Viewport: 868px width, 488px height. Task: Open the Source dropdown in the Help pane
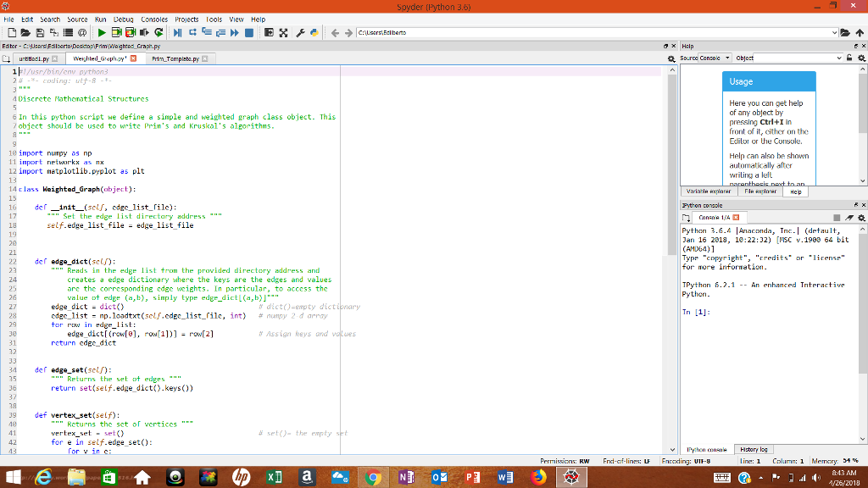pos(728,57)
